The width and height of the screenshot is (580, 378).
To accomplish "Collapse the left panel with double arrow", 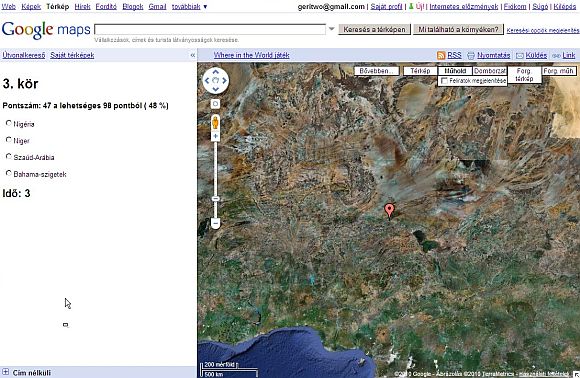I will pos(193,55).
